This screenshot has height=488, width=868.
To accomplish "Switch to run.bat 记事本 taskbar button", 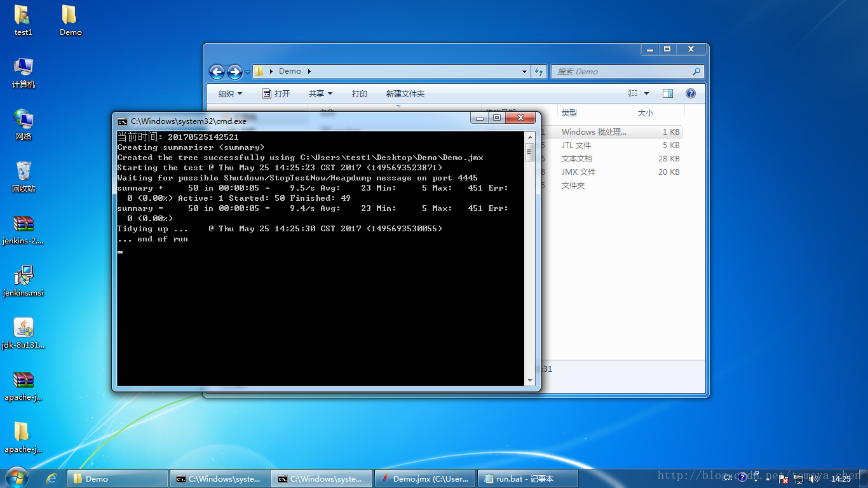I will click(x=527, y=478).
